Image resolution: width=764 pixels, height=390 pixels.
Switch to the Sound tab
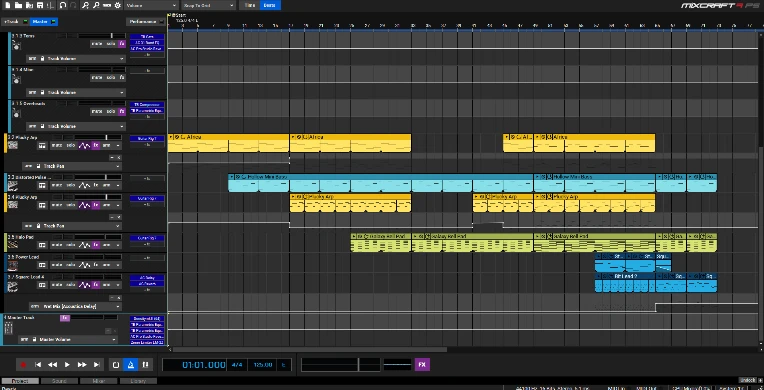click(x=59, y=381)
